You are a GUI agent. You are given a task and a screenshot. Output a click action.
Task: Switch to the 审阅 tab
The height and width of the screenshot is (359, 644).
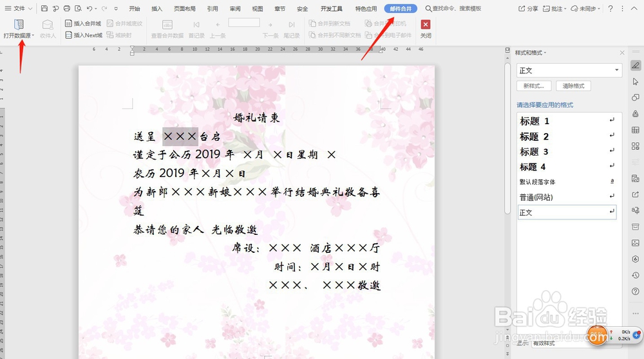[235, 8]
